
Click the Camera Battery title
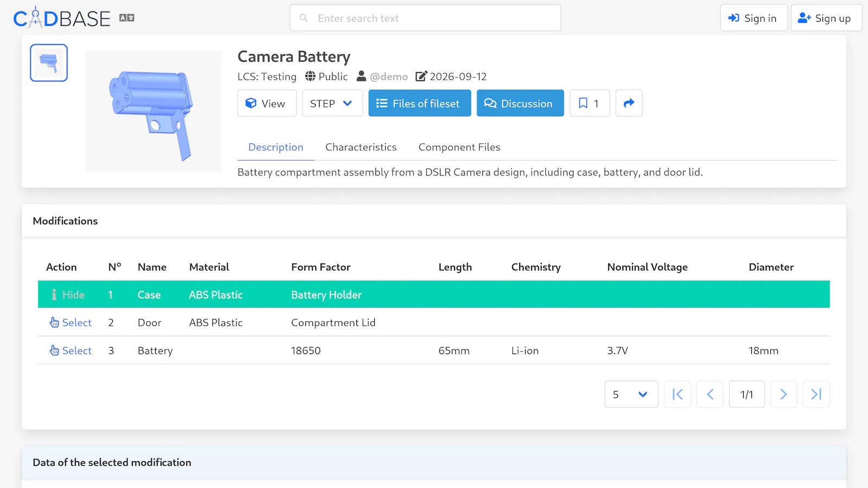tap(293, 56)
